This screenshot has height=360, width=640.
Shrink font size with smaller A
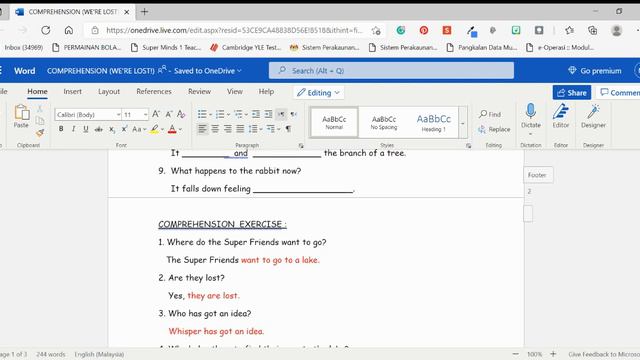[169, 114]
